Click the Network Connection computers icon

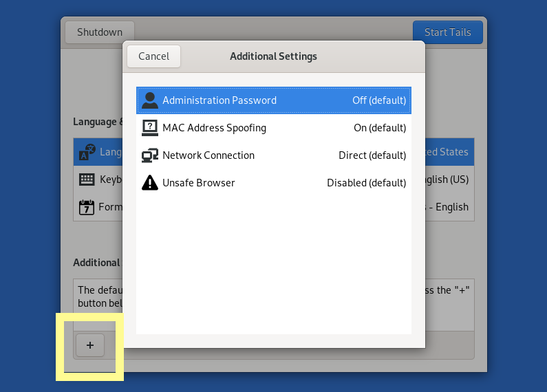pyautogui.click(x=149, y=155)
